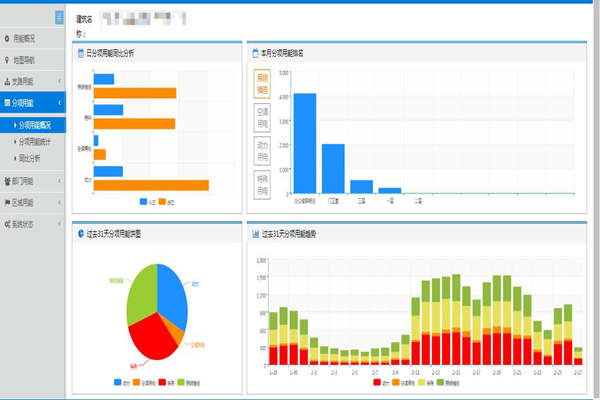This screenshot has height=400, width=600.
Task: Open the 分项用能统计 submenu item
Action: (x=40, y=141)
